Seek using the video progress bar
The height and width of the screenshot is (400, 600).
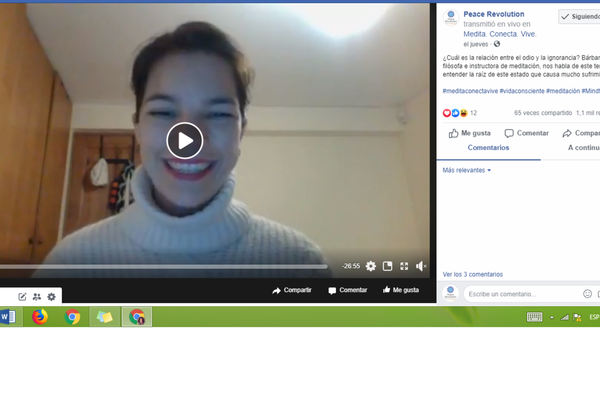click(163, 266)
